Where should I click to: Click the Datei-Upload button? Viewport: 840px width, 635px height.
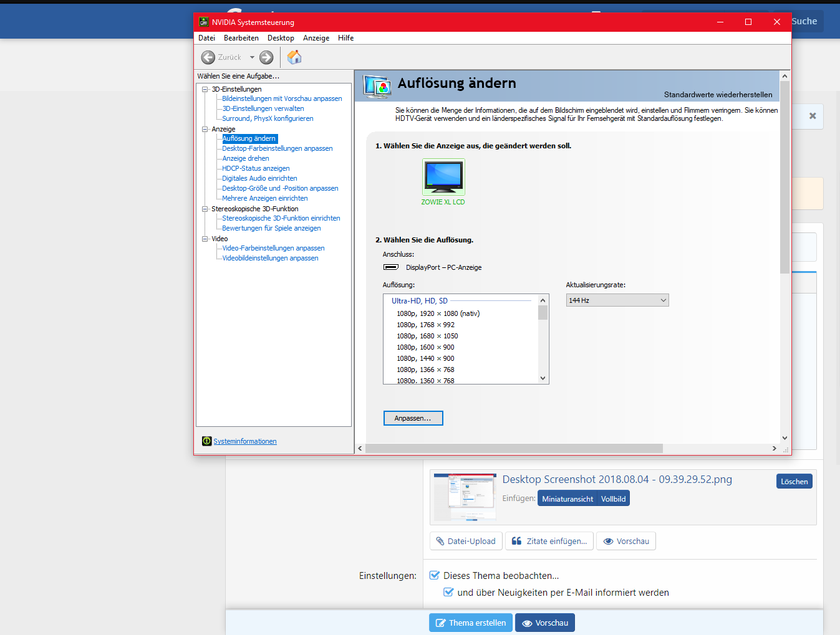pos(466,541)
